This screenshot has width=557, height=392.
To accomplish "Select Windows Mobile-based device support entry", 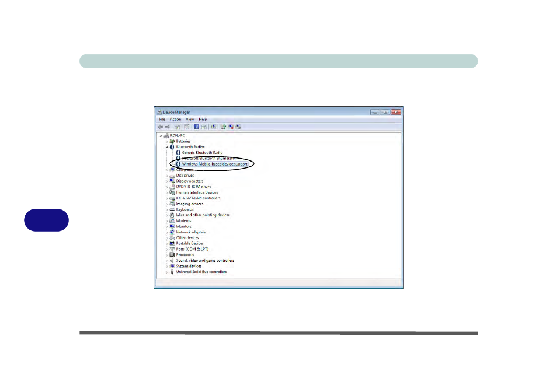I will pos(214,164).
